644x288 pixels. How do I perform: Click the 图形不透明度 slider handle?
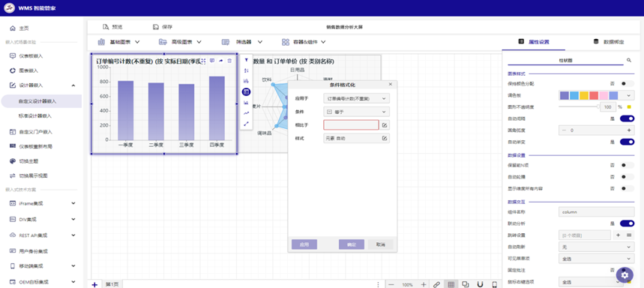click(599, 106)
